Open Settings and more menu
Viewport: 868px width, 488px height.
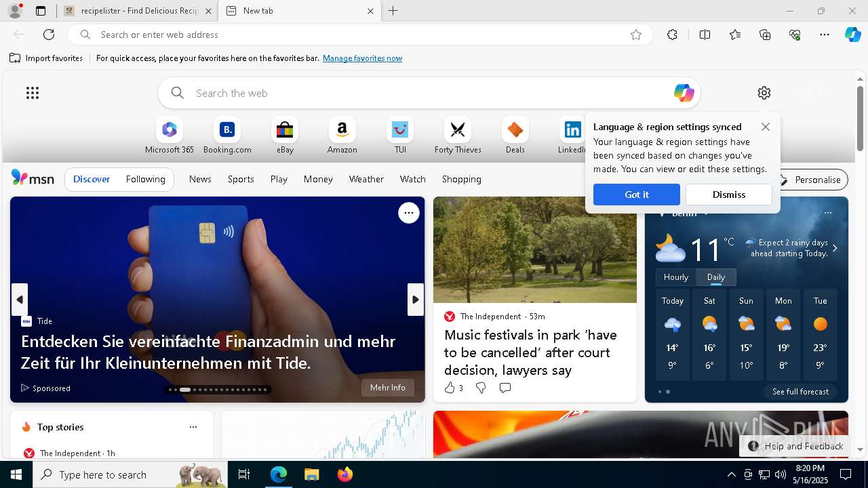[x=825, y=35]
